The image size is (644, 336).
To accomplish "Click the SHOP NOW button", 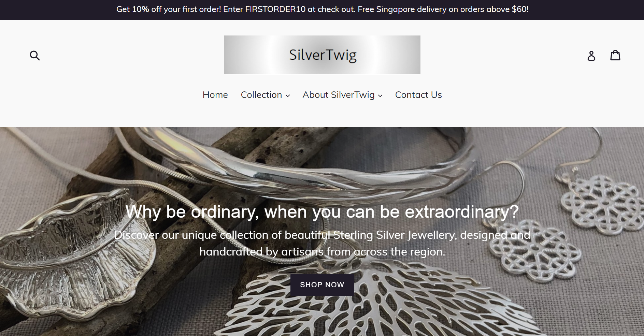I will 322,285.
